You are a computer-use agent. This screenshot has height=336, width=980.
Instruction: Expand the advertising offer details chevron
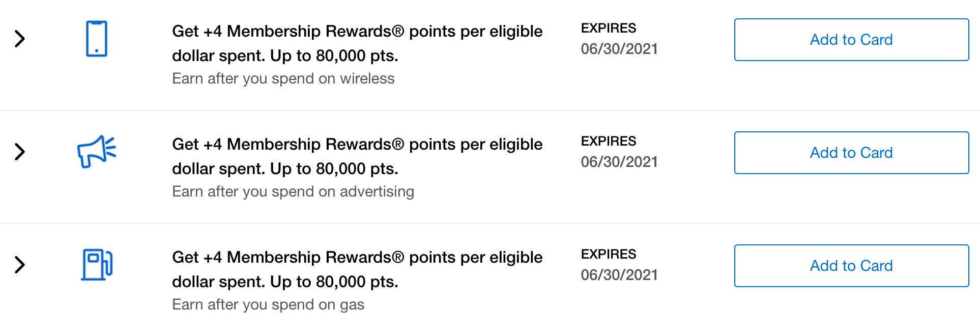coord(20,152)
